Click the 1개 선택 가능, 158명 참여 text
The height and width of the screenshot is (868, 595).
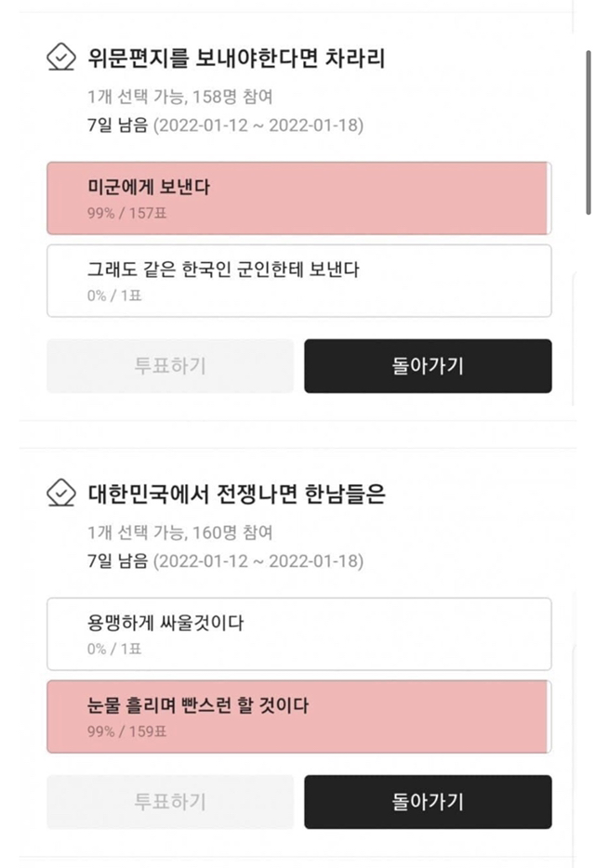click(179, 96)
